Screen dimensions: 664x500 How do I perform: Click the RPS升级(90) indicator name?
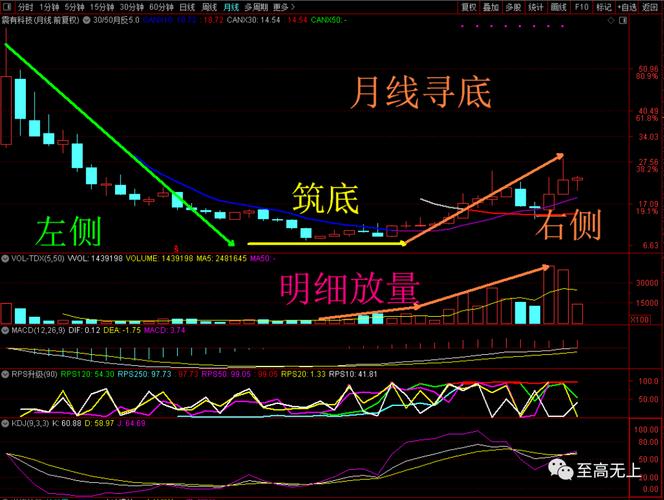click(34, 374)
